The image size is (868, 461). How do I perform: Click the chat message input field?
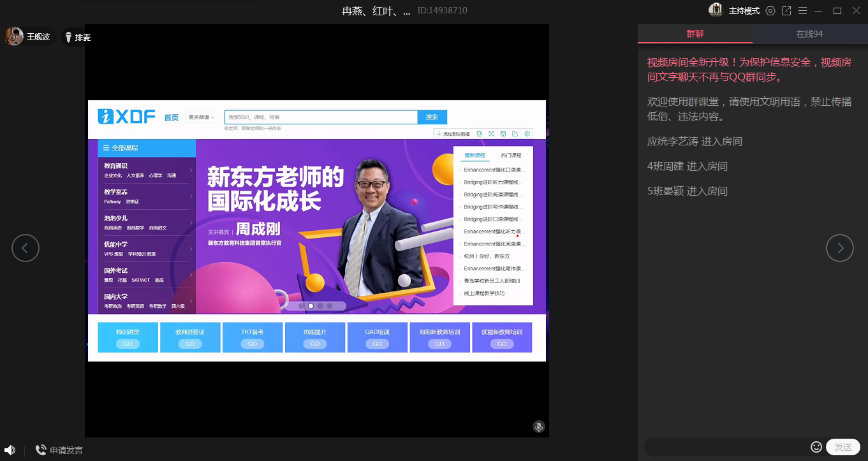(724, 447)
